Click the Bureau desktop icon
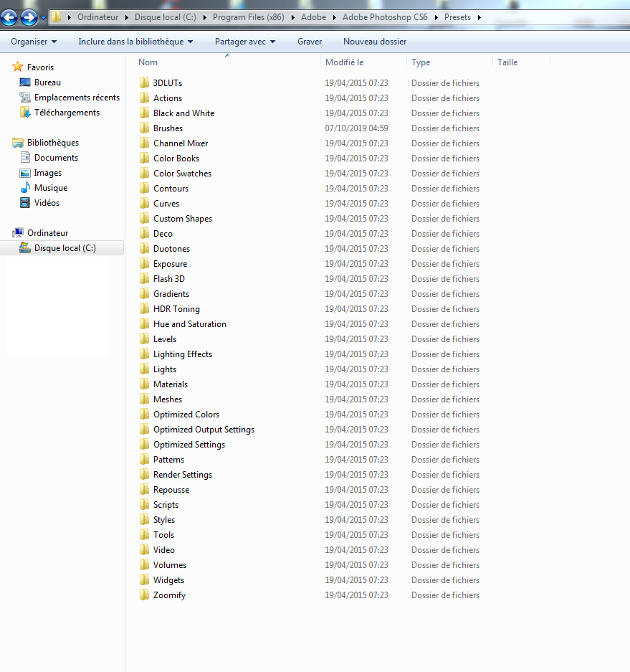 [25, 82]
